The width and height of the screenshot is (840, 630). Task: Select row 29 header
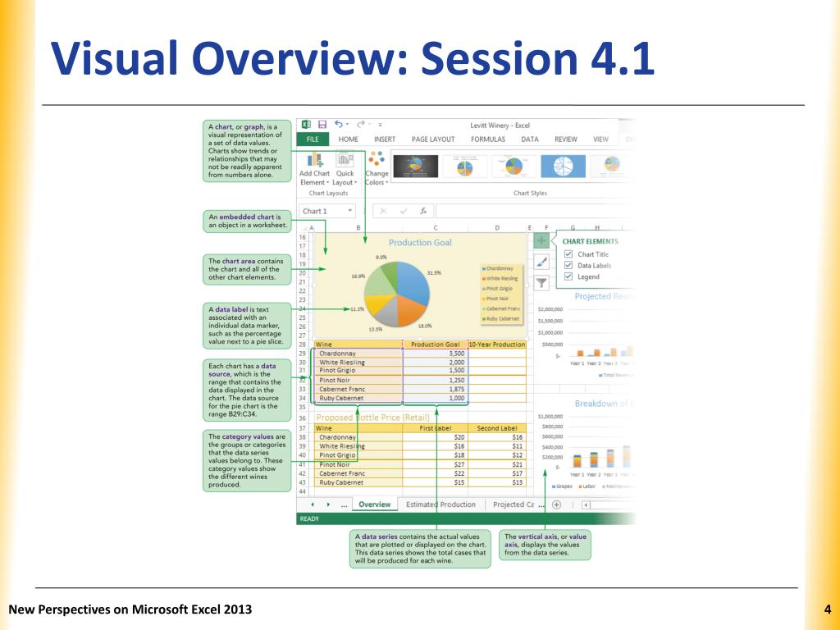click(x=303, y=354)
